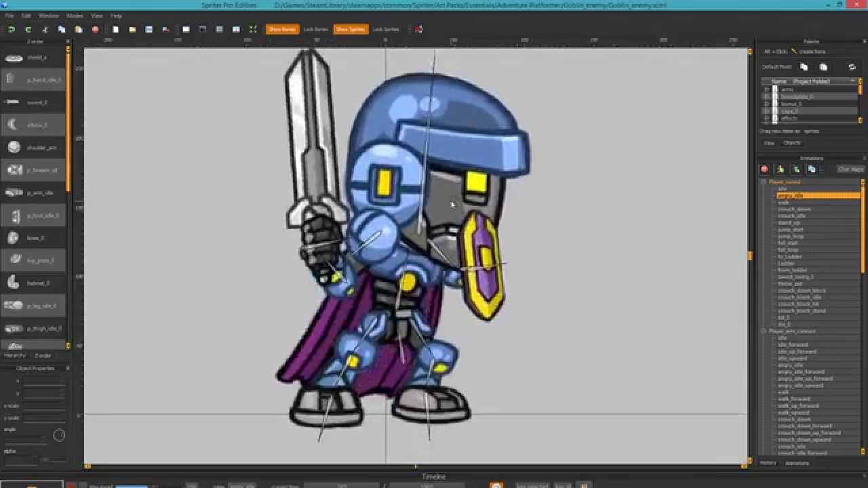Viewport: 868px width, 488px height.
Task: Click the copy icon in the toolbar
Action: click(62, 29)
